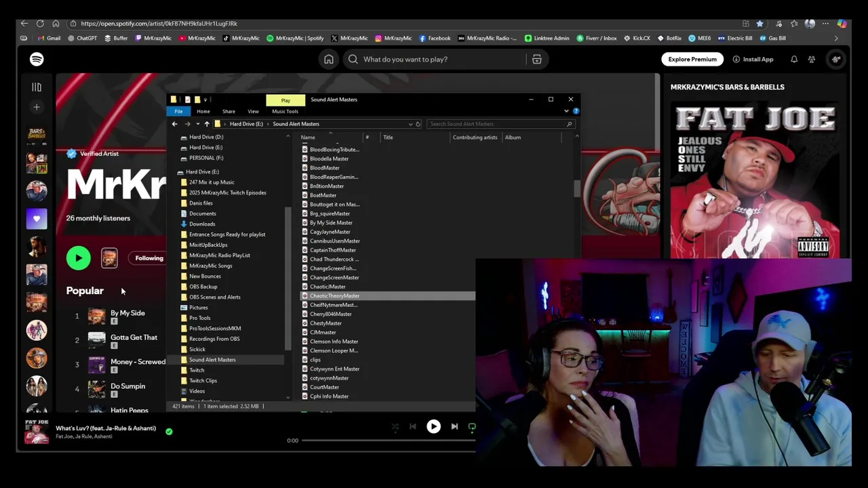Click Explorer forward arrow
The width and height of the screenshot is (868, 488).
pos(187,124)
